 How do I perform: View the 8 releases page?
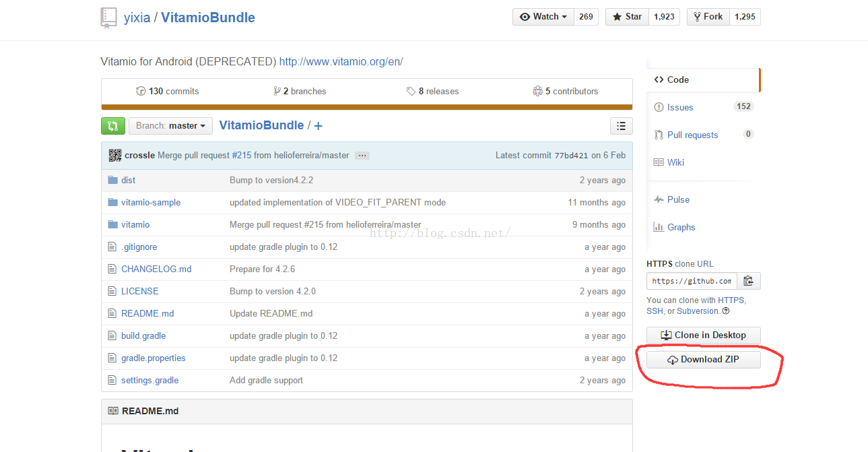433,91
